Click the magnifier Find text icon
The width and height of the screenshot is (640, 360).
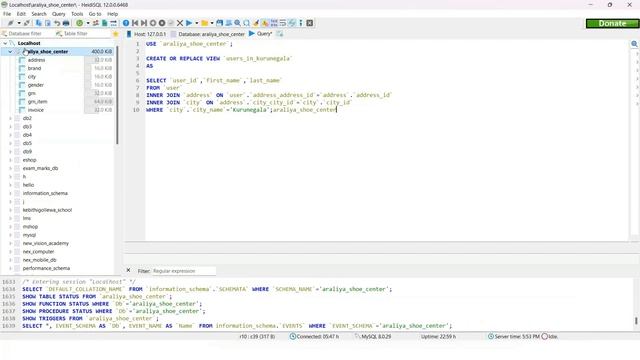tap(237, 23)
